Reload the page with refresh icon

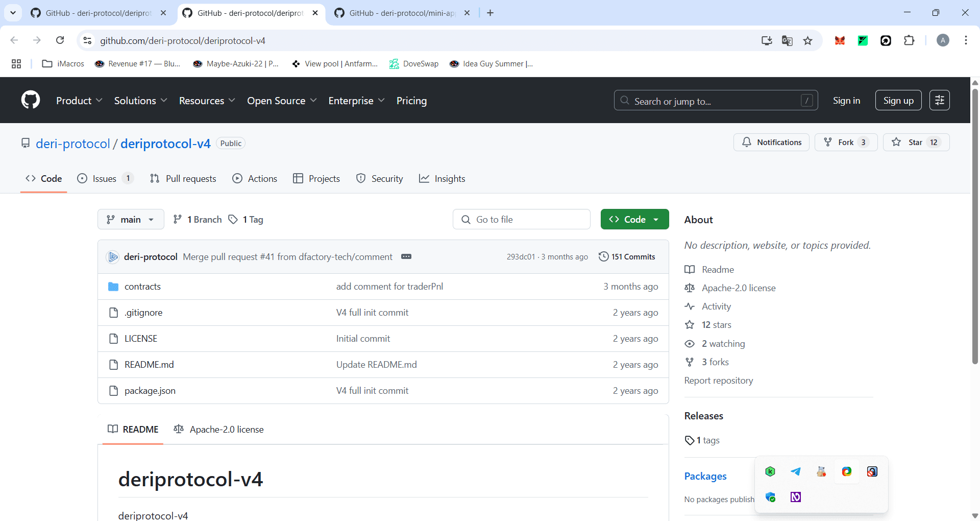(60, 40)
